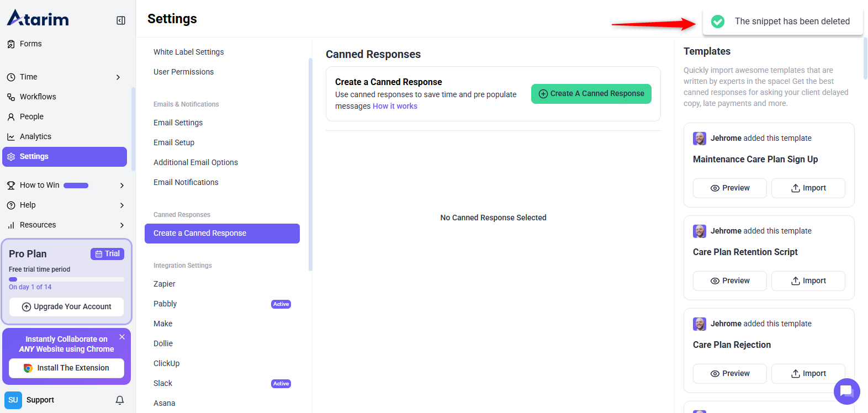
Task: Dismiss the Chrome extension promo banner
Action: click(122, 337)
